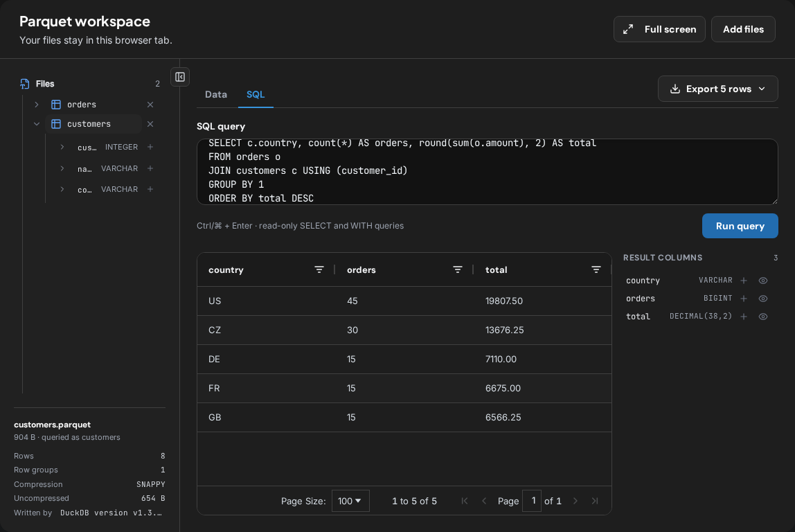Click the orders table icon
This screenshot has height=532, width=795.
point(56,105)
